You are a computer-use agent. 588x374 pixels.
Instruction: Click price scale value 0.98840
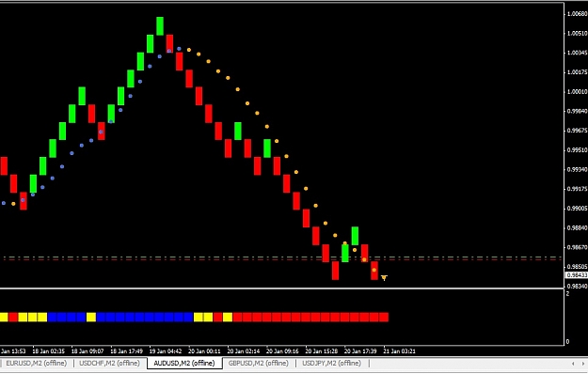pos(577,228)
